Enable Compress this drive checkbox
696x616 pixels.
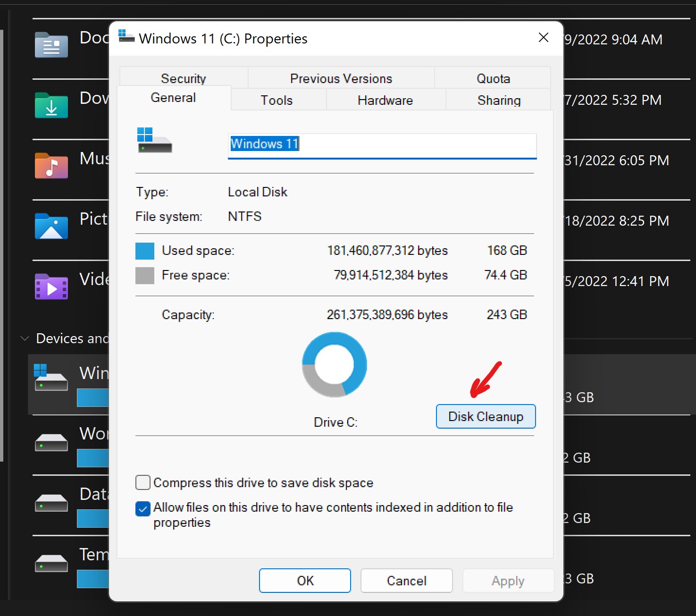[x=143, y=482]
